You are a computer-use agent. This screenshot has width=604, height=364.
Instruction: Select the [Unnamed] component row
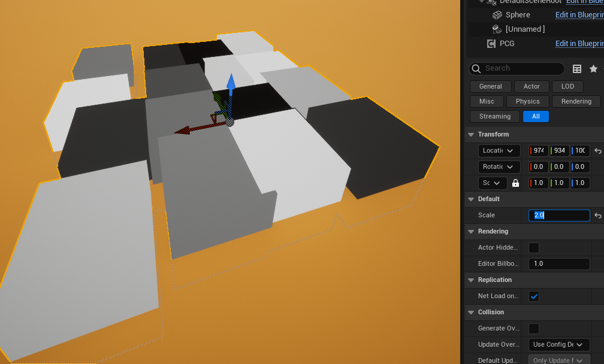click(536, 29)
